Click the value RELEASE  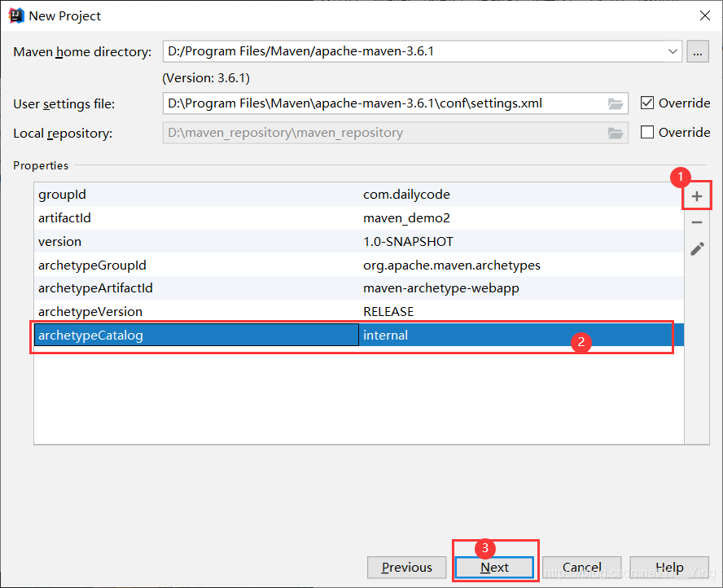(x=388, y=312)
